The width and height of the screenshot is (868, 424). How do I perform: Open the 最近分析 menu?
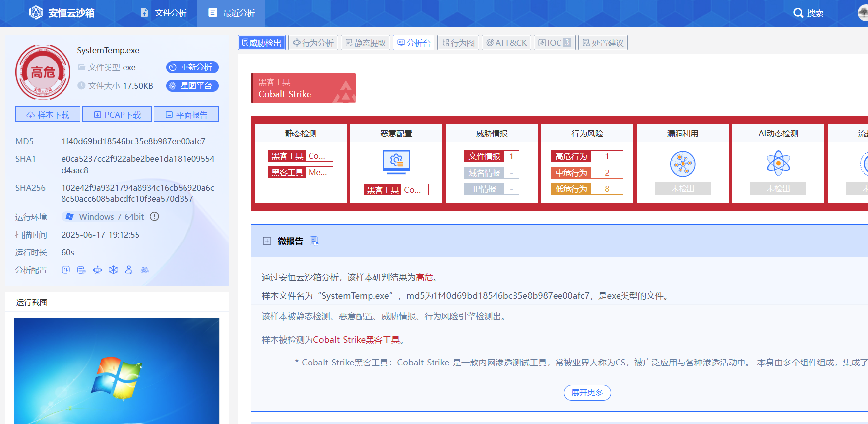[231, 13]
